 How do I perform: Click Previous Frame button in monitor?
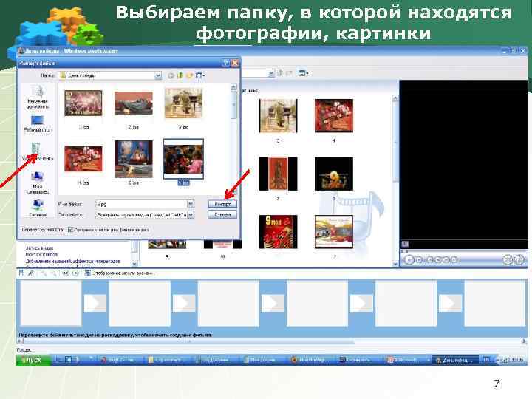[x=438, y=260]
